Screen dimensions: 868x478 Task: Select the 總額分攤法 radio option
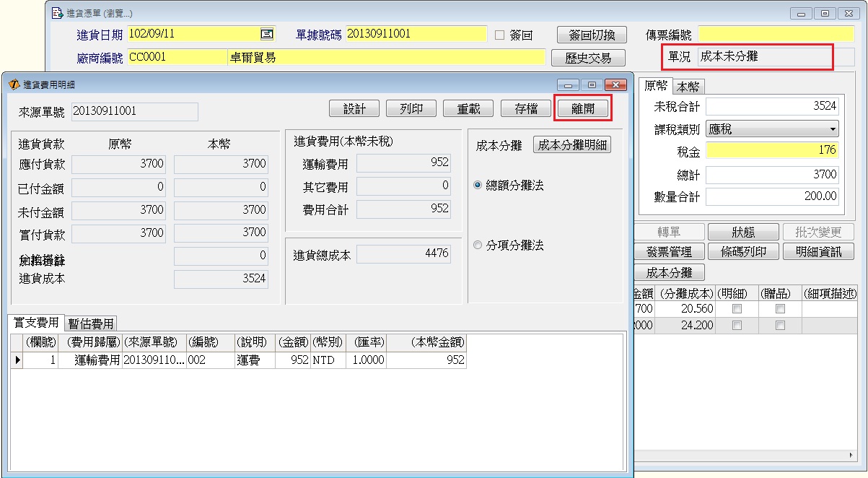tap(478, 186)
